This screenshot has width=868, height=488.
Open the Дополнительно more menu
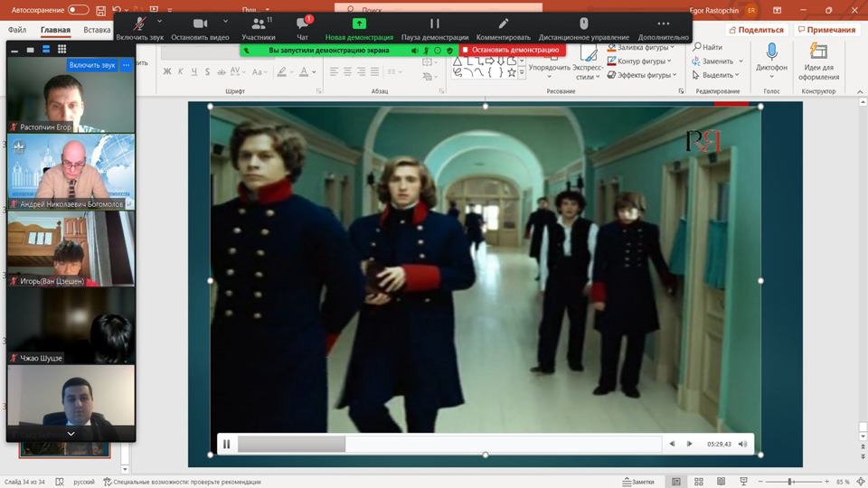pos(663,28)
